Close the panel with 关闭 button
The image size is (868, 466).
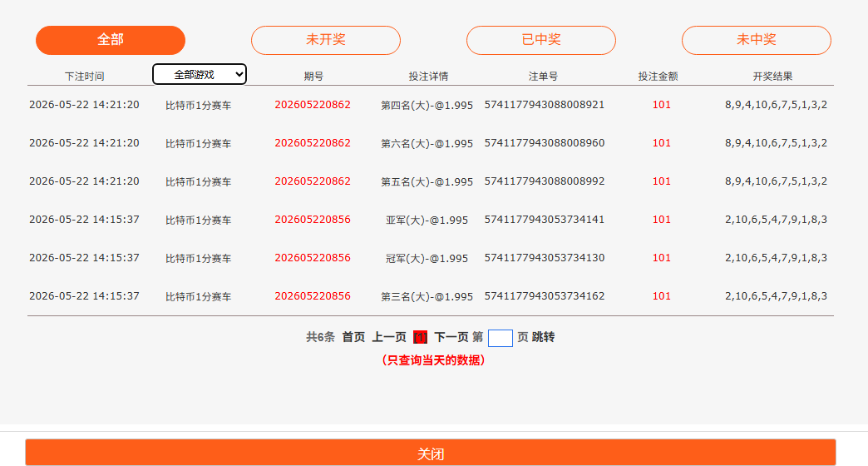430,453
